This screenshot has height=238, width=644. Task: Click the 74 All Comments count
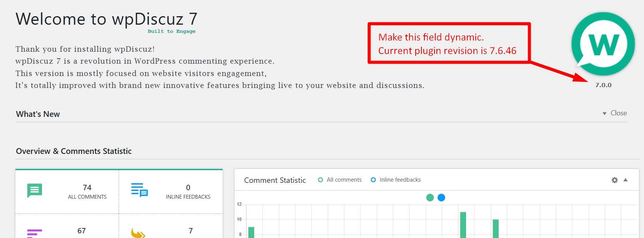click(x=87, y=187)
